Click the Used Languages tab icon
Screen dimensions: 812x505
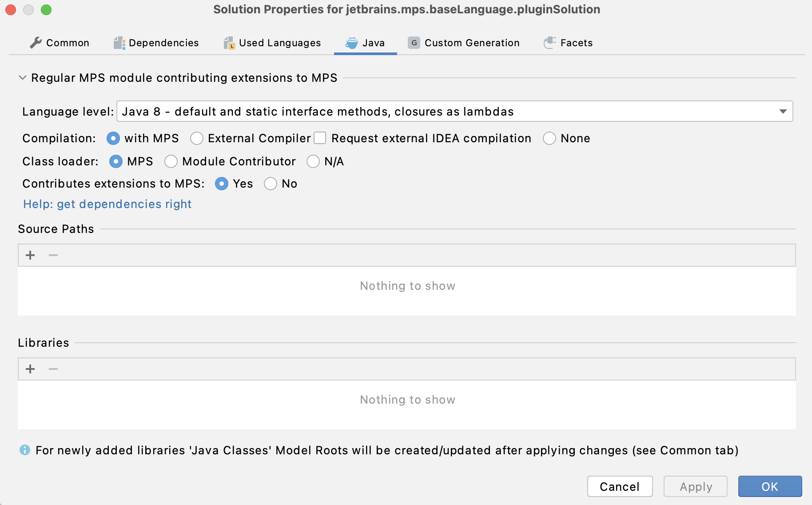(229, 43)
